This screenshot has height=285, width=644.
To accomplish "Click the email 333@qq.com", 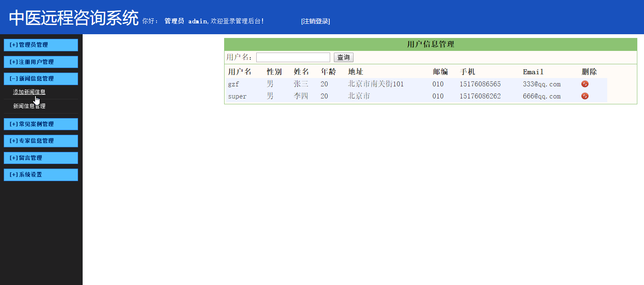I will coord(541,84).
